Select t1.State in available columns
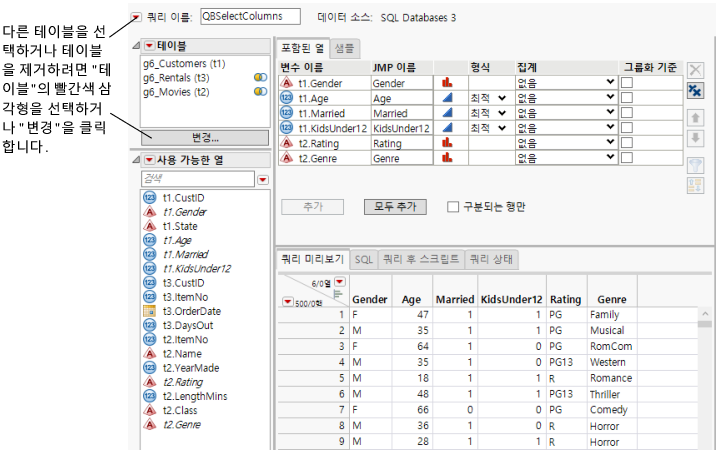The image size is (718, 451). tap(180, 226)
